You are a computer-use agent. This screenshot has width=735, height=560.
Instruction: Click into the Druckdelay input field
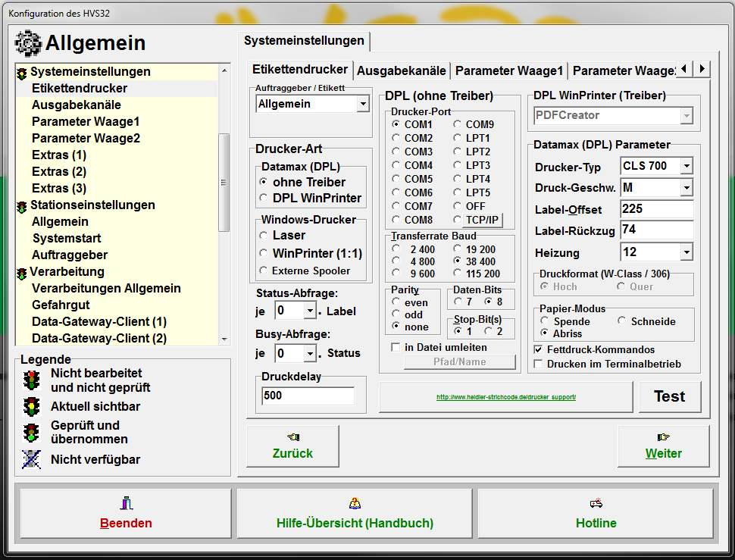(x=307, y=396)
